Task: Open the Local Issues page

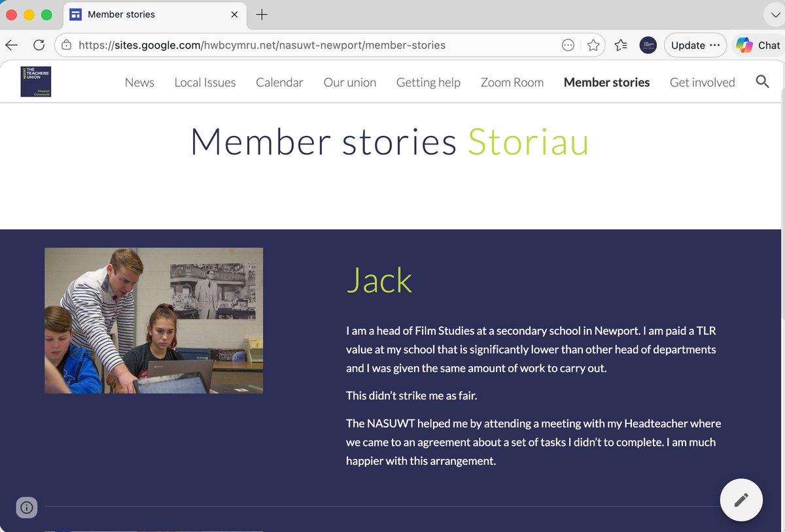Action: pyautogui.click(x=205, y=82)
